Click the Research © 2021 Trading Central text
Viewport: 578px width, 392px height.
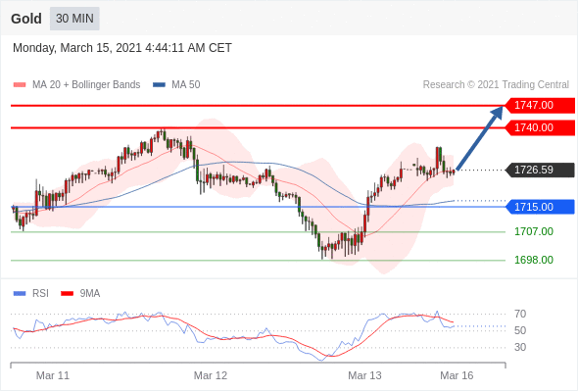pyautogui.click(x=496, y=85)
